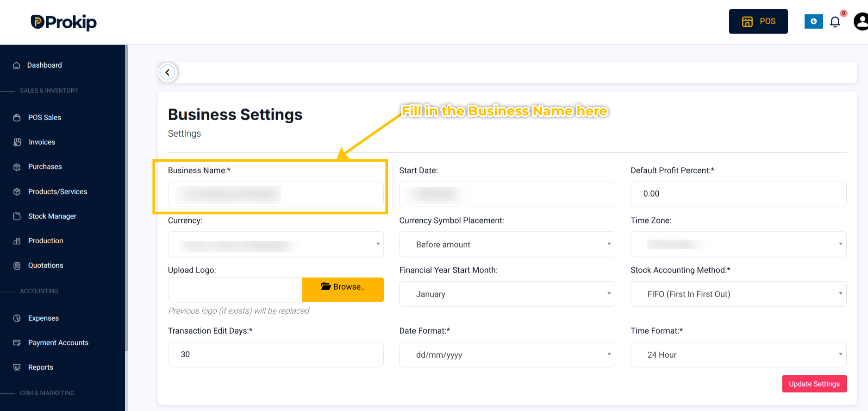Click the Update Settings button

pyautogui.click(x=814, y=384)
